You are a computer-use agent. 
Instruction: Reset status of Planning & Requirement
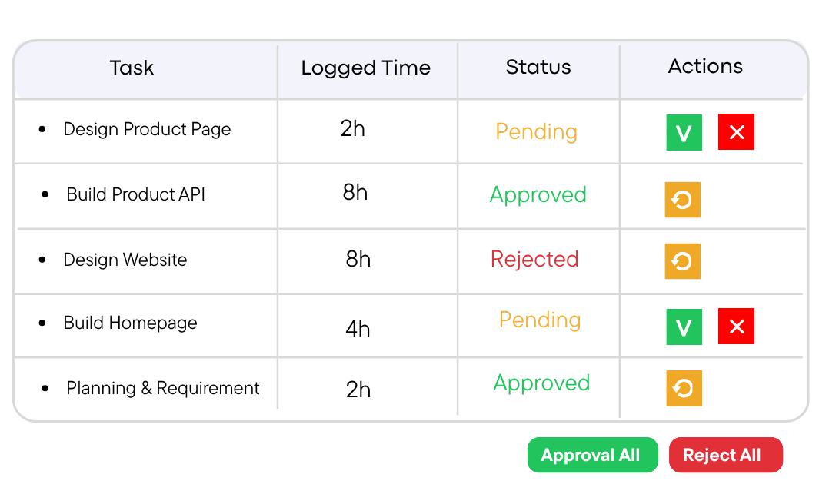pyautogui.click(x=684, y=388)
